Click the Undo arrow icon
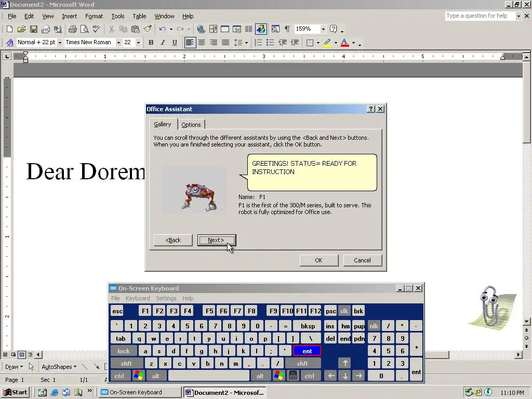The image size is (532, 399). coord(163,29)
